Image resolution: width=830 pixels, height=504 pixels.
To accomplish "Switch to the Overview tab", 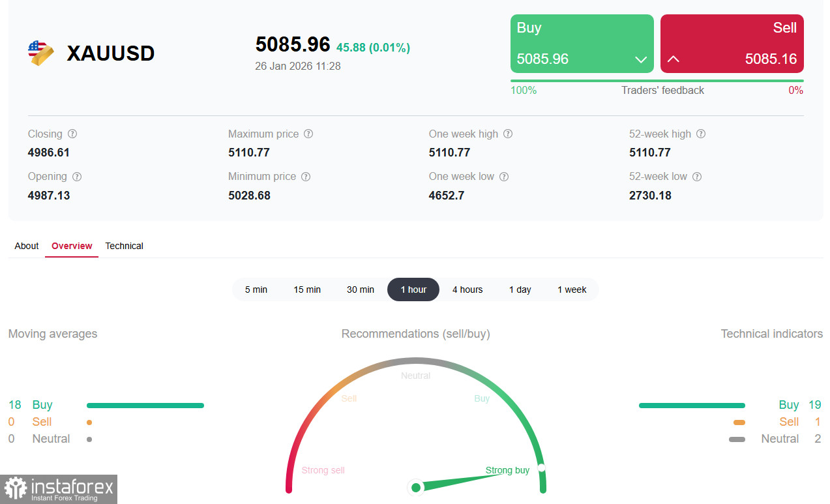I will (72, 246).
